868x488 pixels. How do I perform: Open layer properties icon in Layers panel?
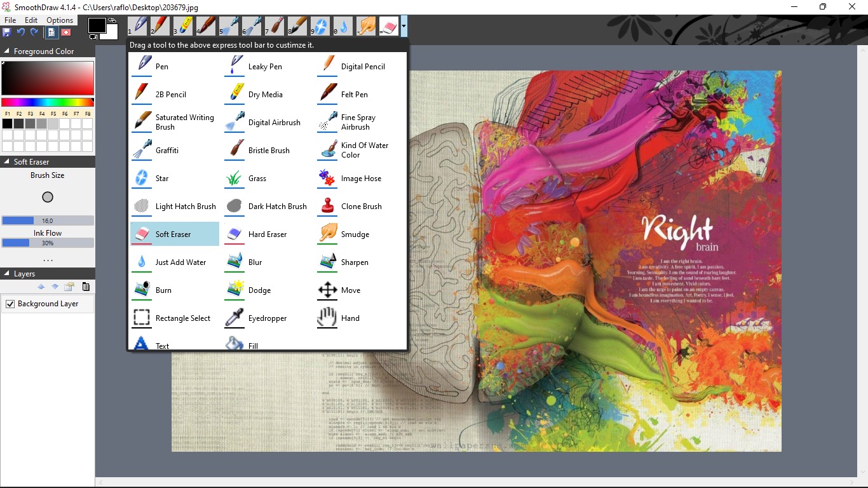70,287
